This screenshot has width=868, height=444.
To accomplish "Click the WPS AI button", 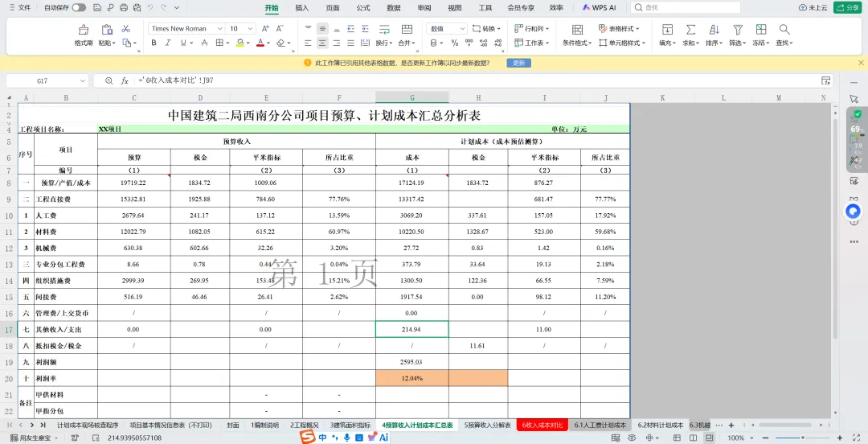I will [x=600, y=8].
